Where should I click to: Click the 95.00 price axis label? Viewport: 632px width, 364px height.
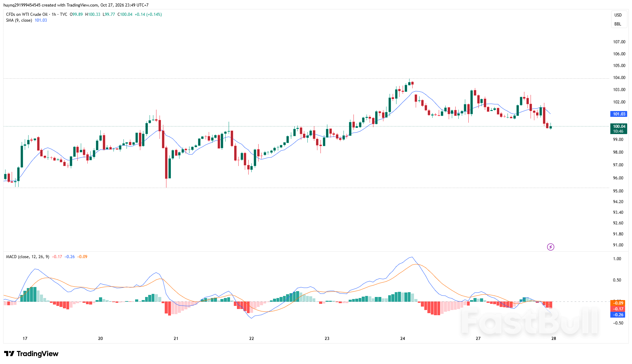click(x=618, y=191)
